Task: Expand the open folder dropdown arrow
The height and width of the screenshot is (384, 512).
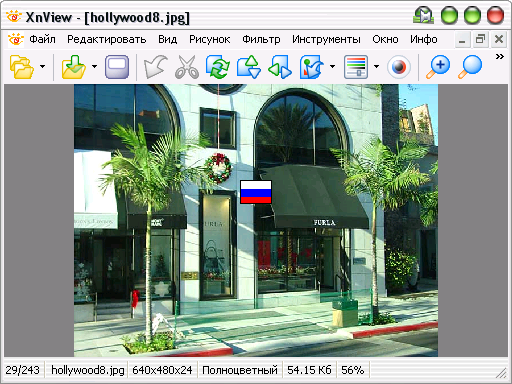Action: point(42,66)
